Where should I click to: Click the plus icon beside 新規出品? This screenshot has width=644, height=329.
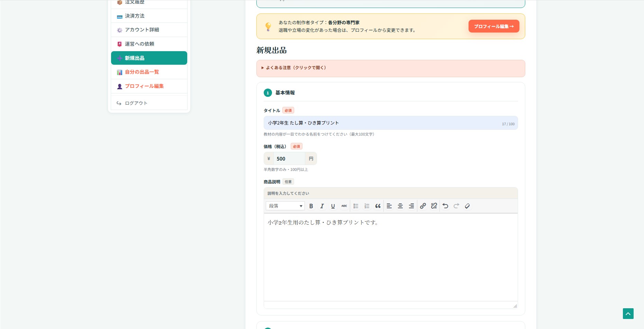click(x=119, y=58)
